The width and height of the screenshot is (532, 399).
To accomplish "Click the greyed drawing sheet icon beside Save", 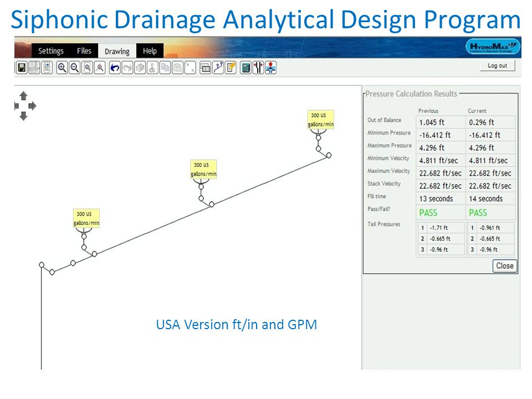I will [x=34, y=68].
